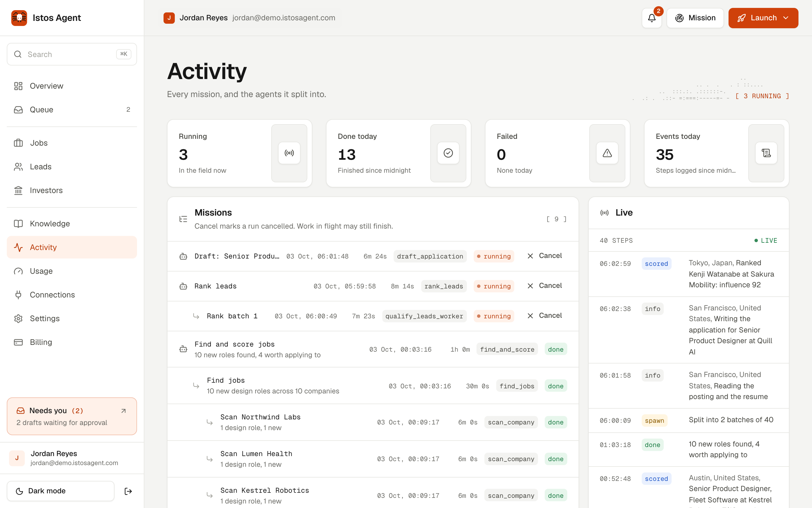Viewport: 812px width, 508px height.
Task: Click the find_and_score tag
Action: click(507, 349)
